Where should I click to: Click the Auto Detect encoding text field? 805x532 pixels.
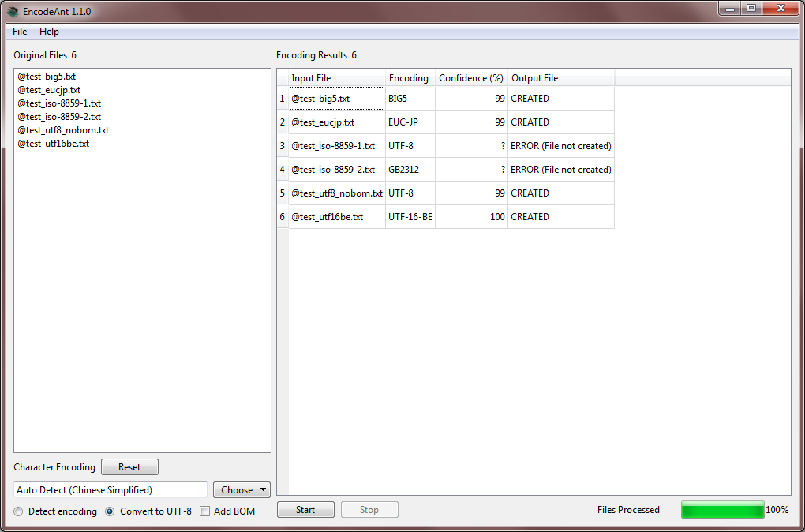pyautogui.click(x=110, y=490)
